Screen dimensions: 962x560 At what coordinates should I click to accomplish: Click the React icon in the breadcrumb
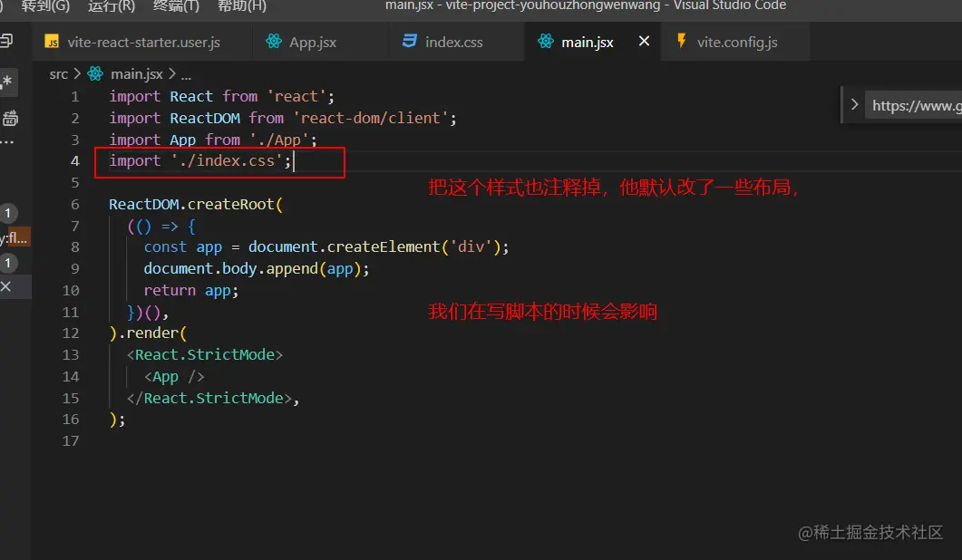[x=95, y=73]
